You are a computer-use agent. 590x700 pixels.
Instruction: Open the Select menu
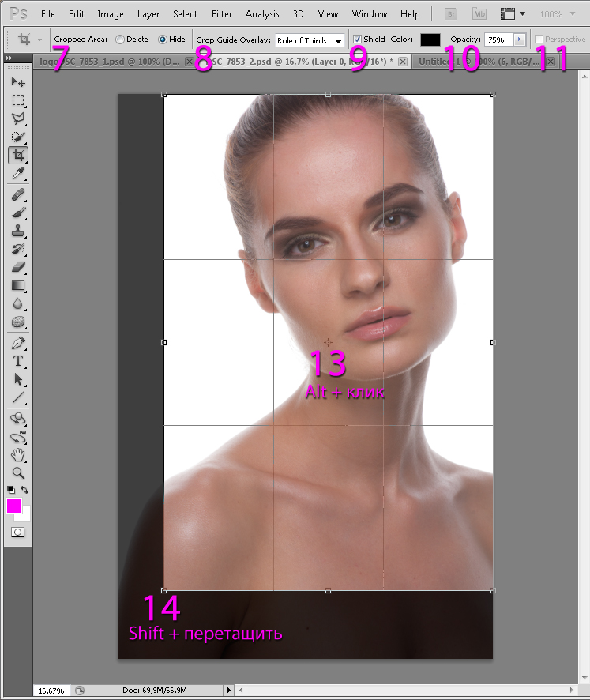pos(185,14)
